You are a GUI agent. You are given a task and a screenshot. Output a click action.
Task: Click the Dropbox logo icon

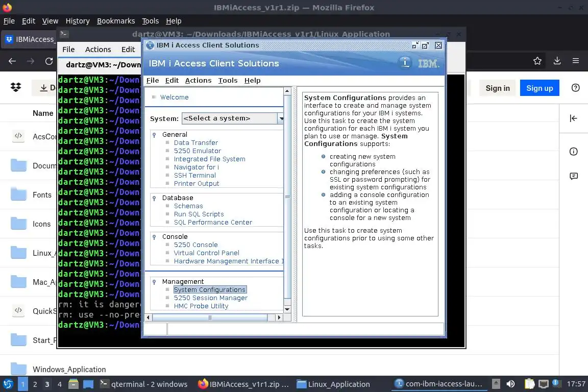[16, 87]
